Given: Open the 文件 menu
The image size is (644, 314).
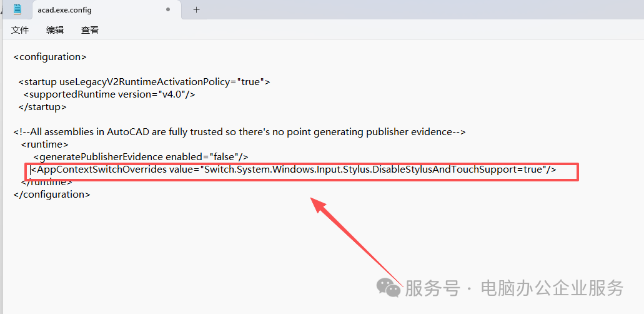Looking at the screenshot, I should point(20,30).
